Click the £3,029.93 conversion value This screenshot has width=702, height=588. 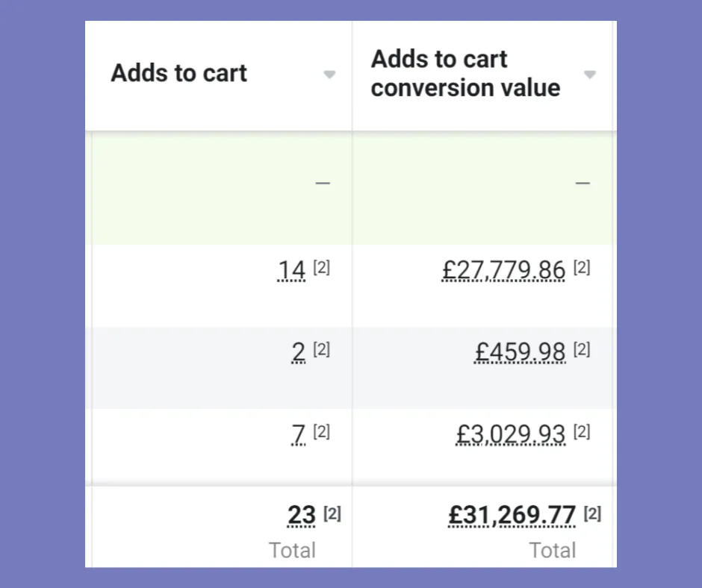pyautogui.click(x=511, y=434)
